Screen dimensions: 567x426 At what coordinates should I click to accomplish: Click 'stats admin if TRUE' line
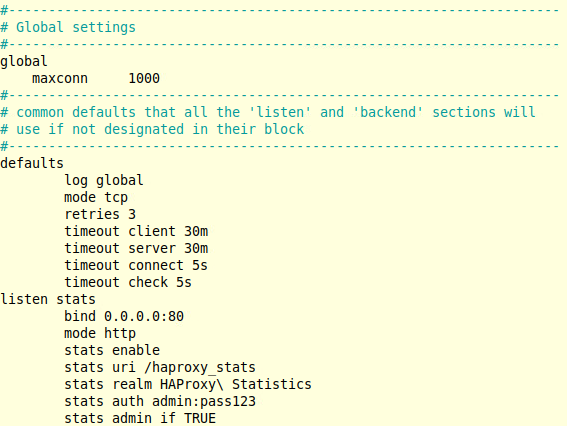tap(140, 418)
